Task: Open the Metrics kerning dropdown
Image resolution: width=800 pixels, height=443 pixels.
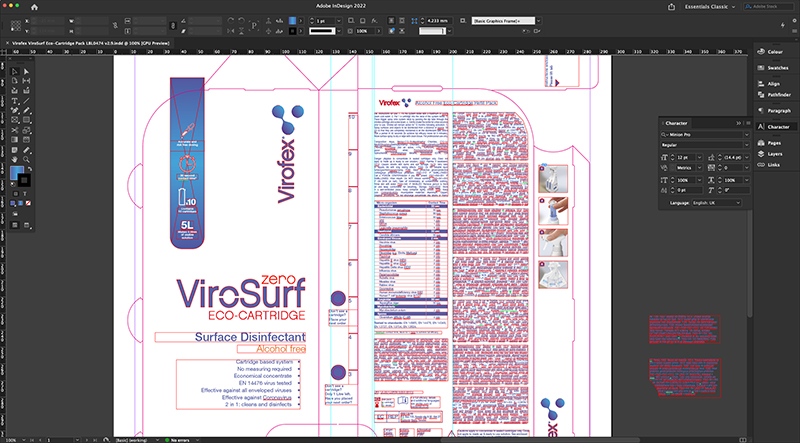Action: pyautogui.click(x=700, y=167)
